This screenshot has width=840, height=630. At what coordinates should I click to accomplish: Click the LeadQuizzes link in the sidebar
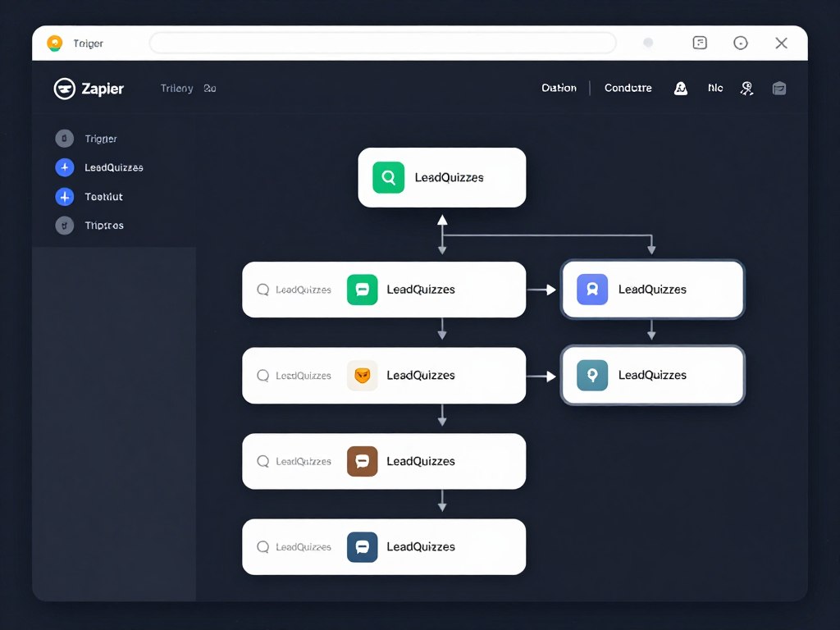(x=114, y=167)
